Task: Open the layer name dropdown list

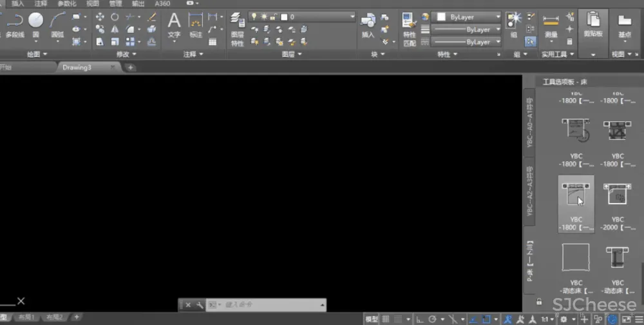Action: coord(352,17)
